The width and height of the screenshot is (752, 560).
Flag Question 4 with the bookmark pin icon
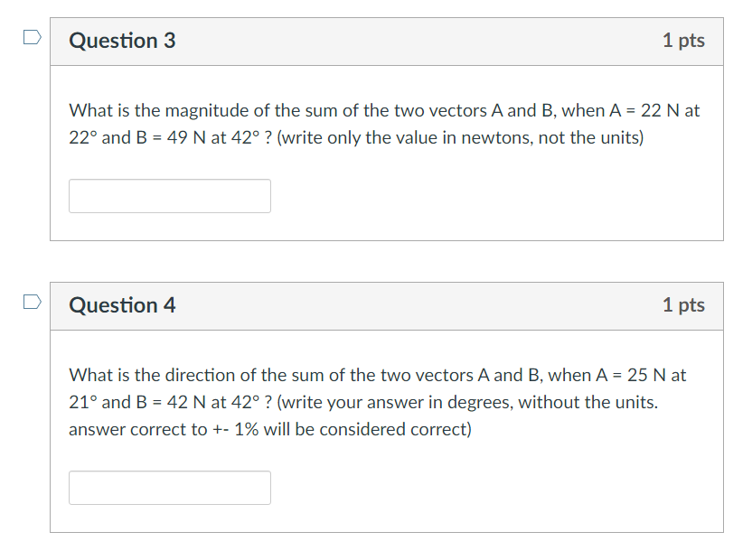coord(32,301)
